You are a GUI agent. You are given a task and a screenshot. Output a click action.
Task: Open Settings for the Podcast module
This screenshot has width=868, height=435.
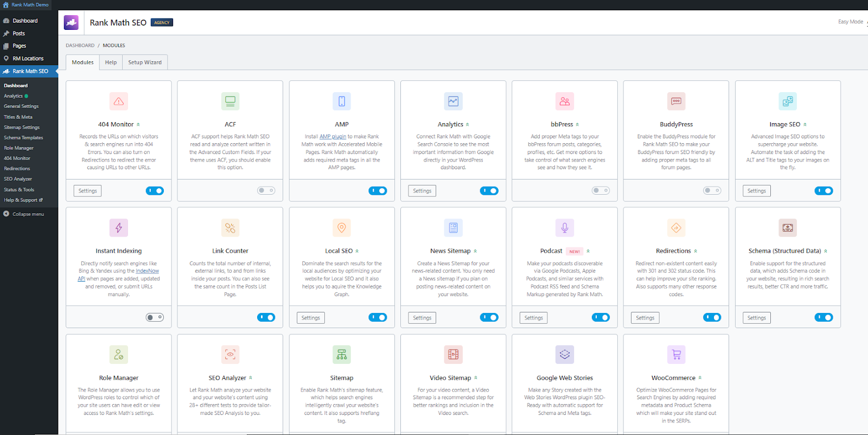(534, 318)
